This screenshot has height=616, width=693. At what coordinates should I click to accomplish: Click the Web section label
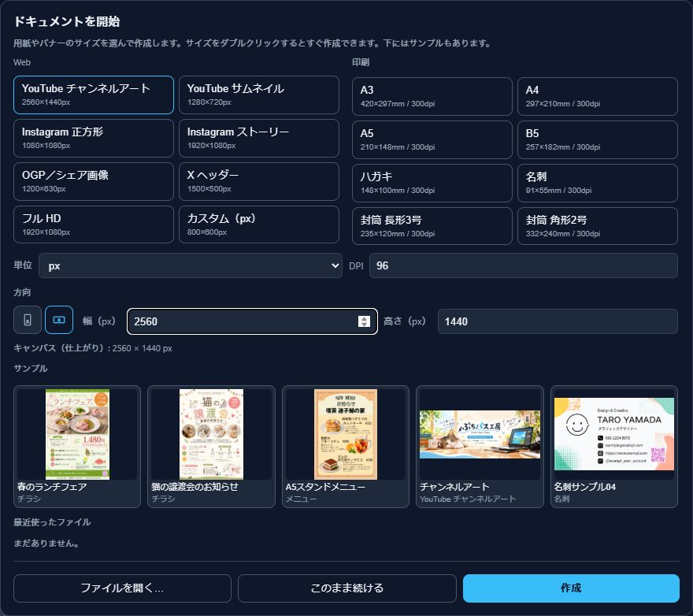[22, 62]
